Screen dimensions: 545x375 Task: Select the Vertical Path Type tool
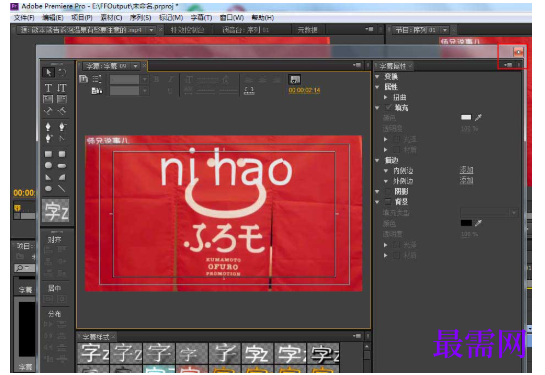coord(62,111)
